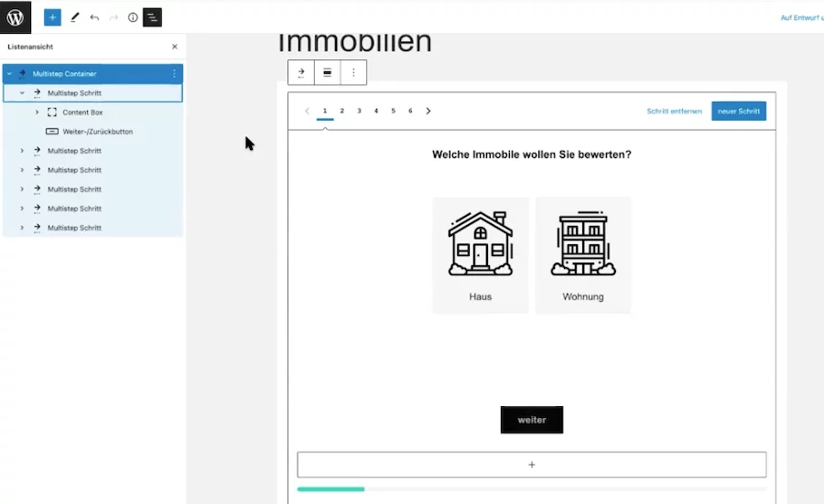This screenshot has width=824, height=504.
Task: Click the green progress bar
Action: pyautogui.click(x=331, y=489)
